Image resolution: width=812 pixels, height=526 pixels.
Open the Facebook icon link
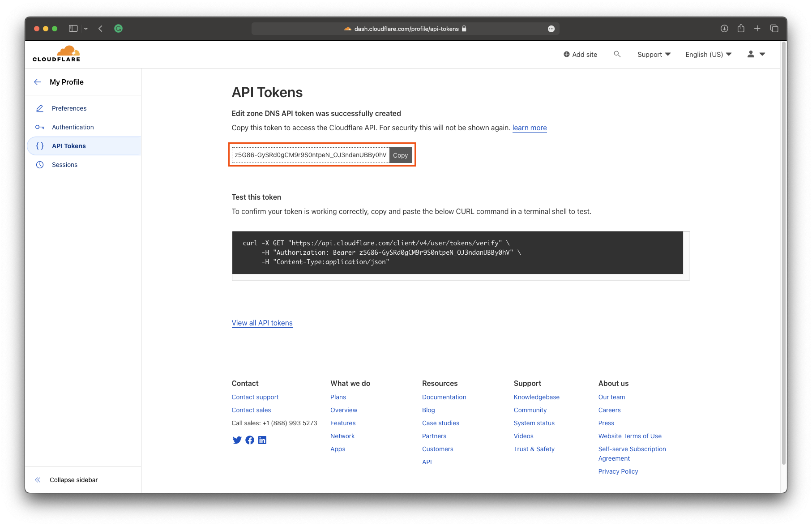point(250,440)
